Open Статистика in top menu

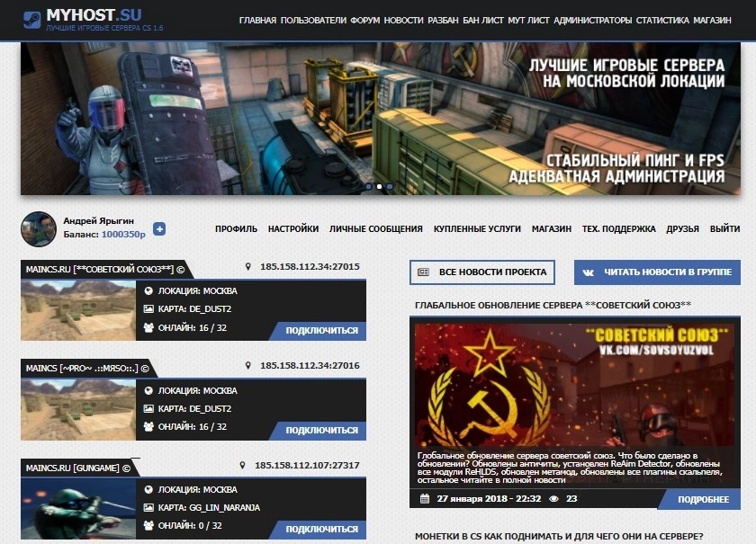[662, 21]
